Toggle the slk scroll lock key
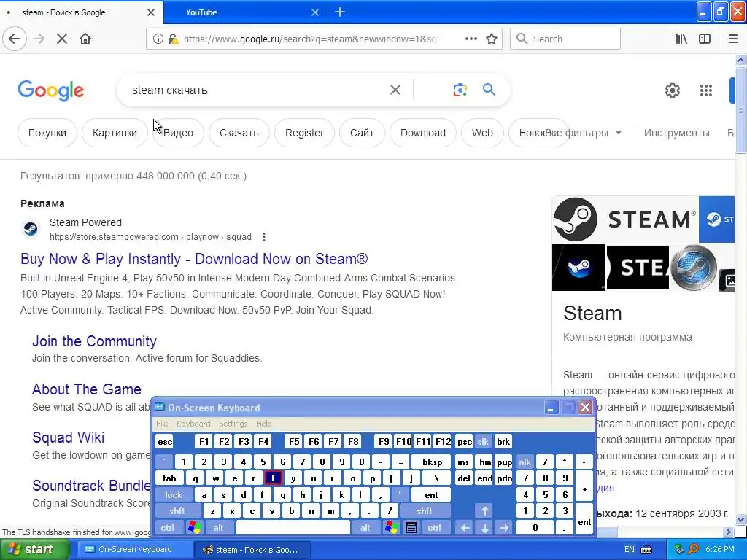Screen dimensions: 747x560 click(483, 442)
